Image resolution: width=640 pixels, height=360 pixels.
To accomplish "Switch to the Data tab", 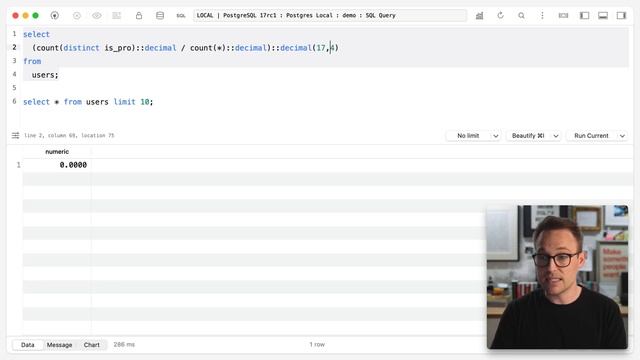I will 28,345.
